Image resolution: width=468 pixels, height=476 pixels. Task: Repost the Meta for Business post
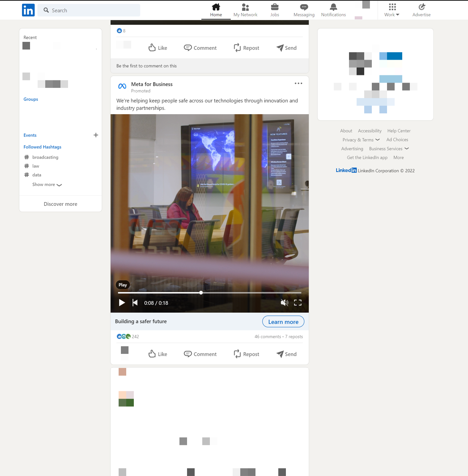pos(246,354)
